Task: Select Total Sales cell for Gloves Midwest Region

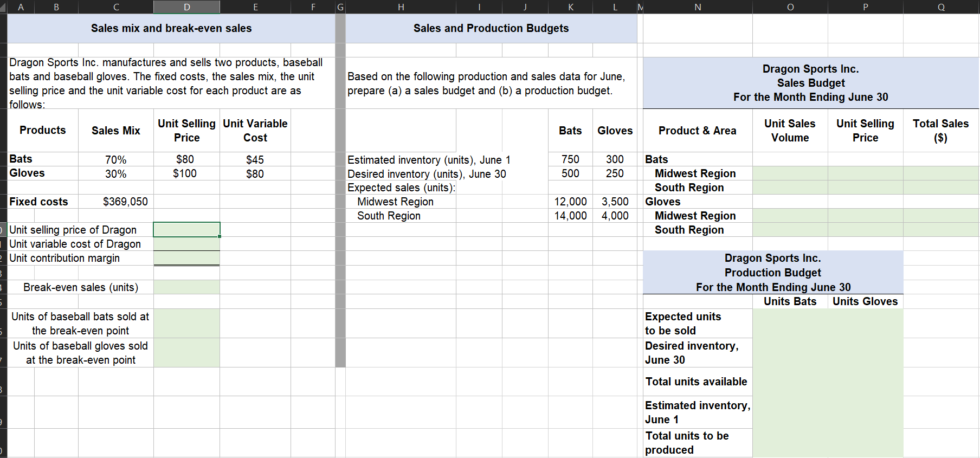Action: coord(941,216)
